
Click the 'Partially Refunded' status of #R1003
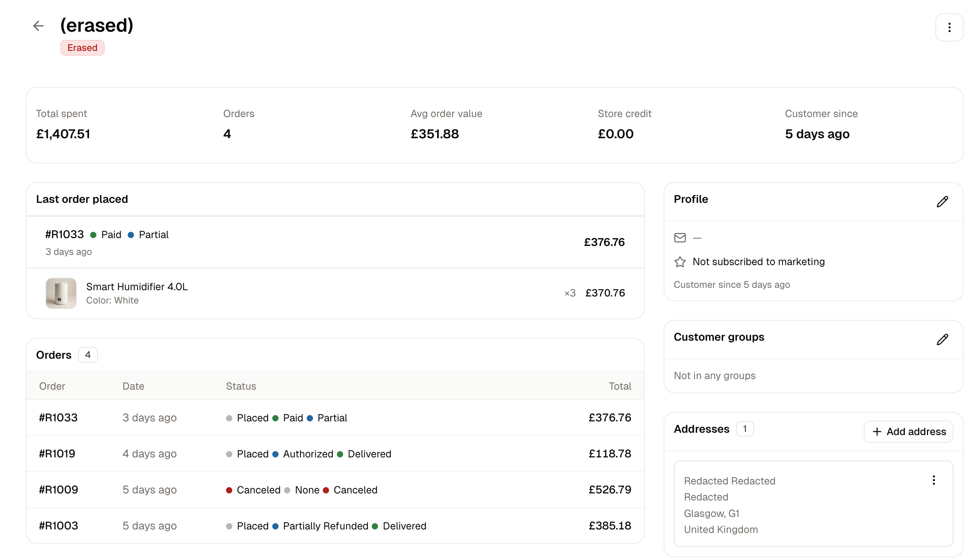(325, 526)
